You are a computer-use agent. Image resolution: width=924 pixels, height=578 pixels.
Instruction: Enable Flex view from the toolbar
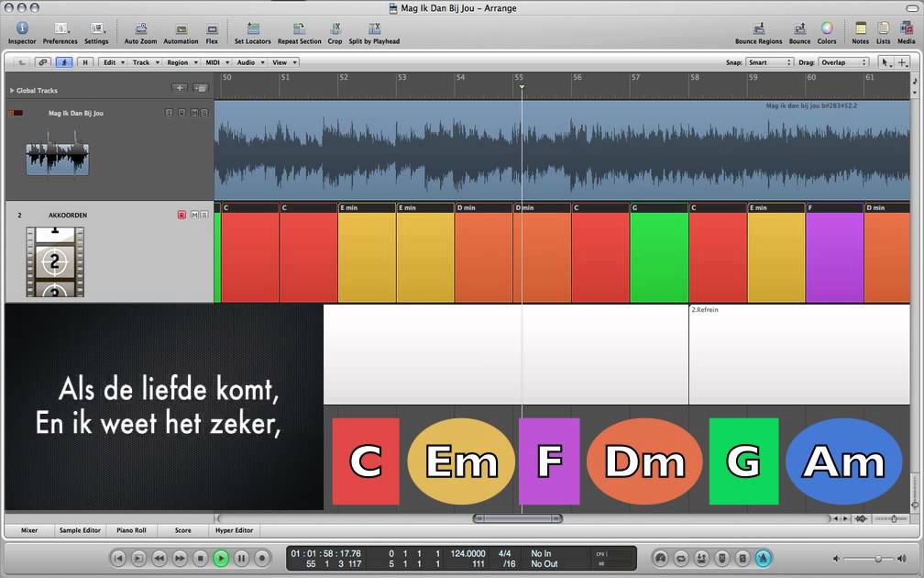(212, 32)
